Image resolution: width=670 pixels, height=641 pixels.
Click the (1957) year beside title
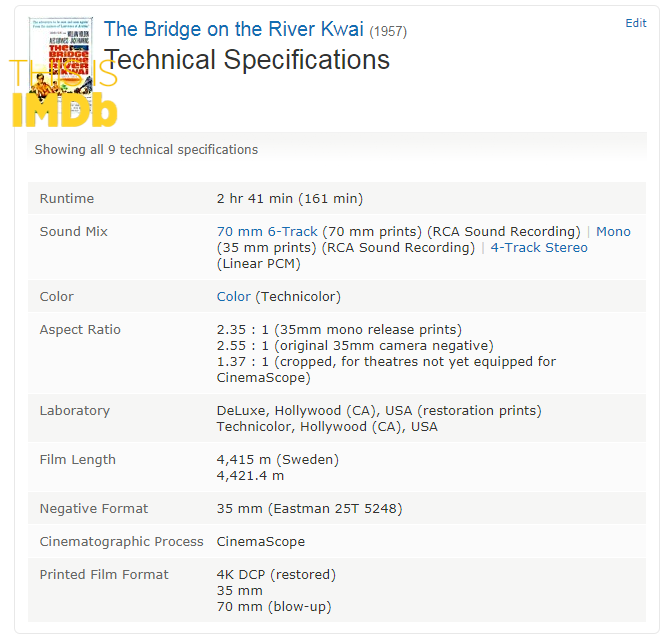(388, 32)
